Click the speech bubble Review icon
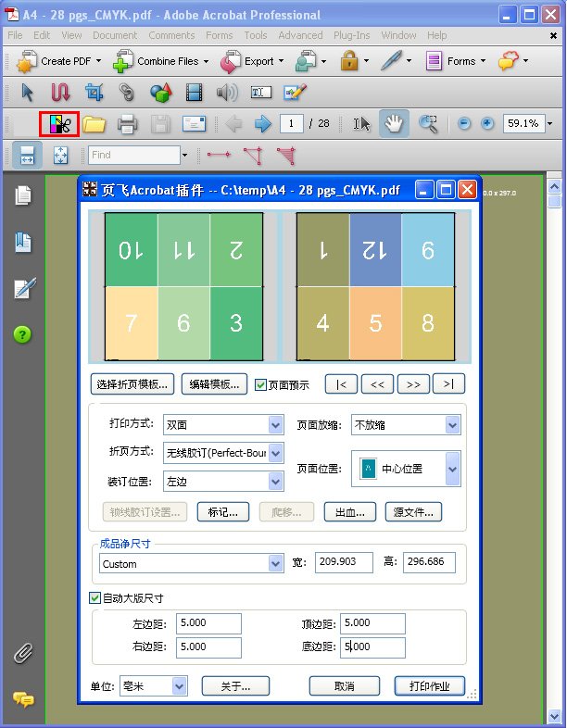The image size is (567, 728). tap(508, 61)
